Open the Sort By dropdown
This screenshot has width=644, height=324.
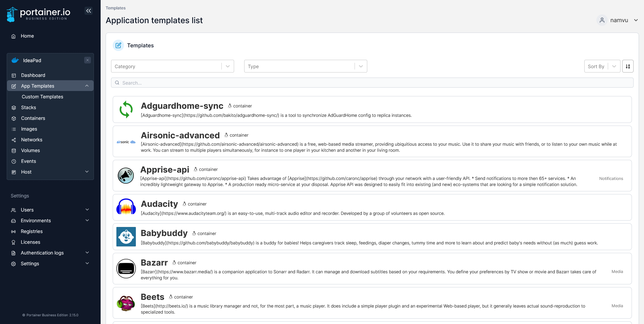[x=602, y=66]
